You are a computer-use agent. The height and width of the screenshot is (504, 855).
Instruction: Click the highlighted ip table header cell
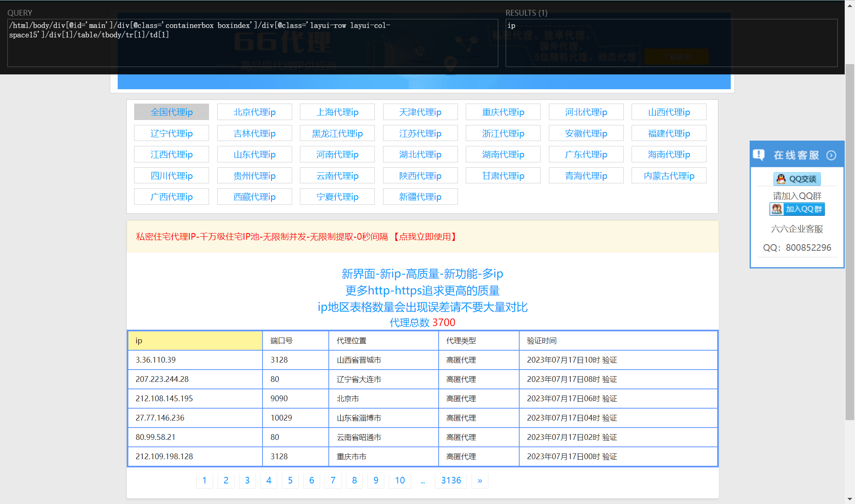195,340
